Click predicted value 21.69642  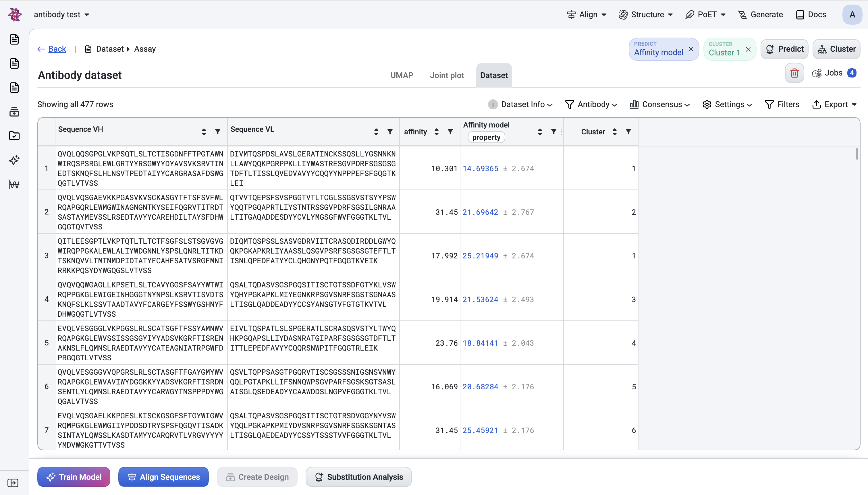(x=480, y=212)
